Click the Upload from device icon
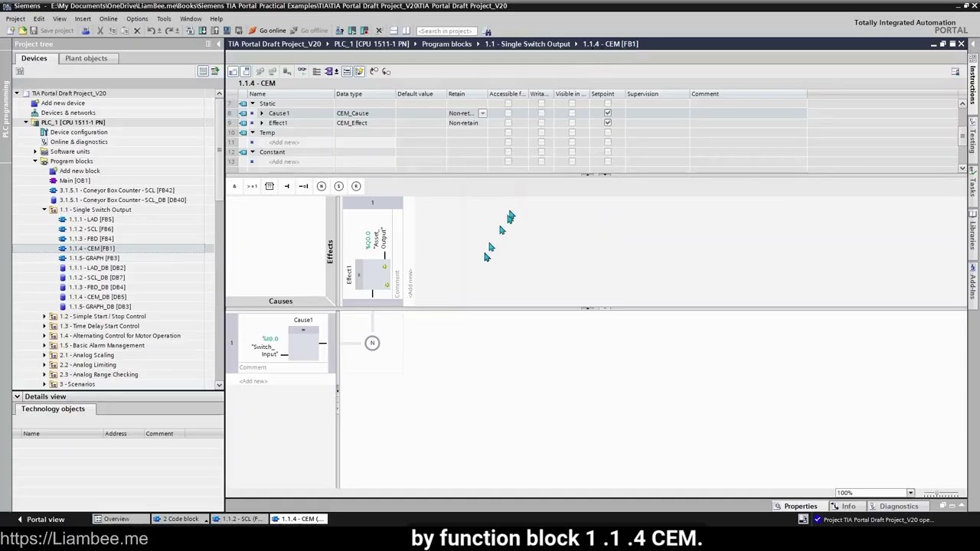980x551 pixels. click(214, 31)
